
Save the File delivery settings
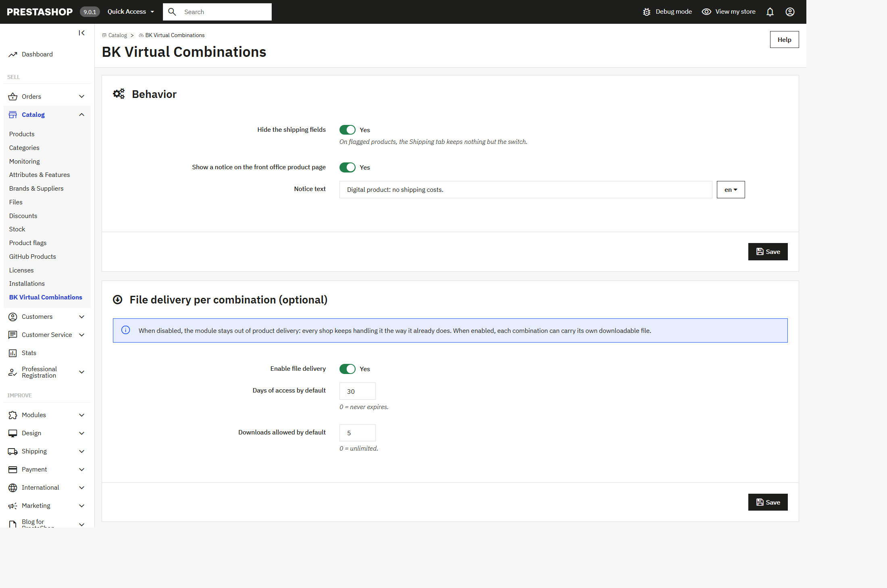click(768, 502)
